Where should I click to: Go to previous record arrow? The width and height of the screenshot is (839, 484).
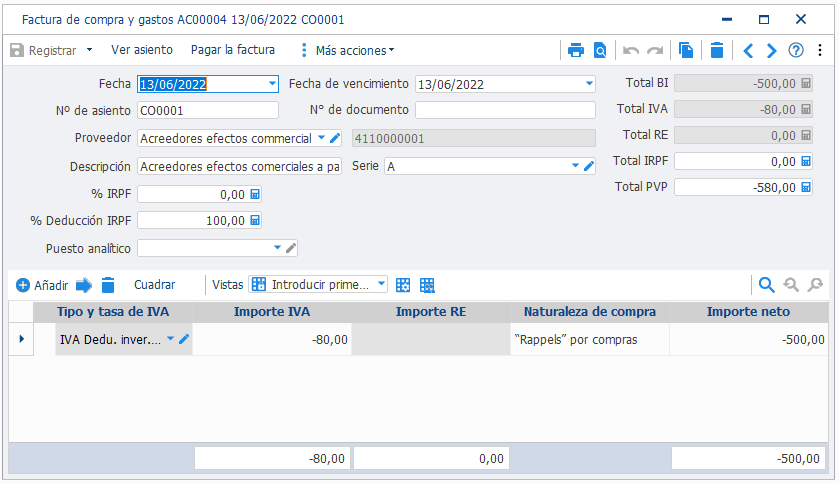(748, 50)
